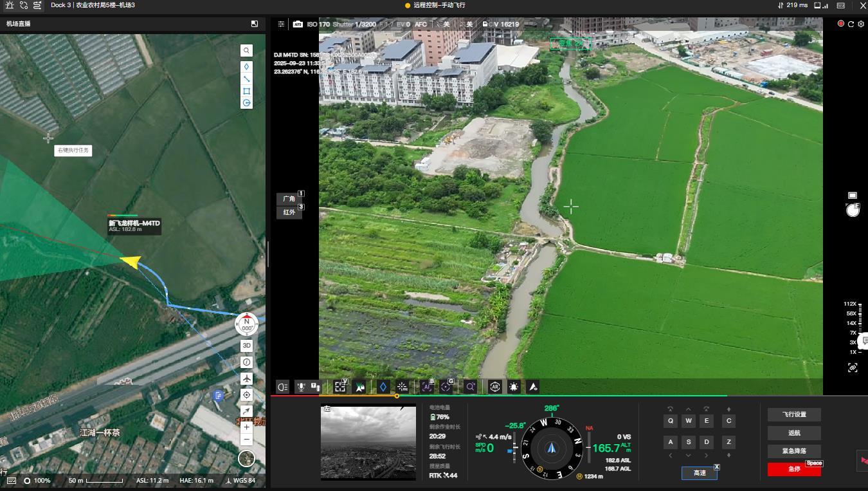Click the microphone speaker icon
This screenshot has height=491, width=868.
(x=300, y=387)
